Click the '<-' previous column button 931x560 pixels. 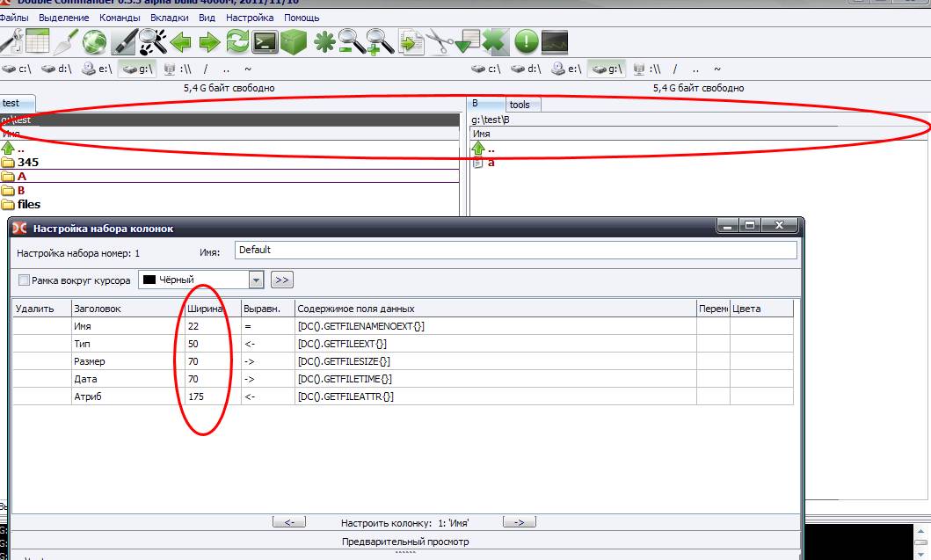(289, 522)
